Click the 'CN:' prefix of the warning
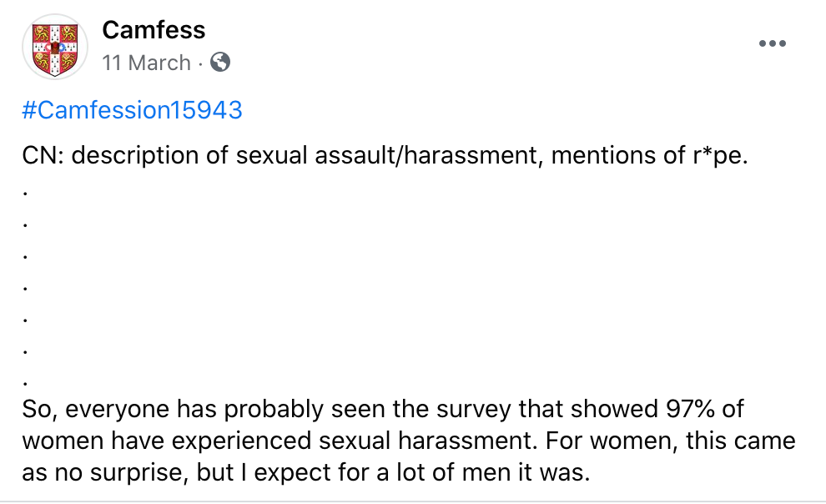This screenshot has width=826, height=504. coord(43,155)
